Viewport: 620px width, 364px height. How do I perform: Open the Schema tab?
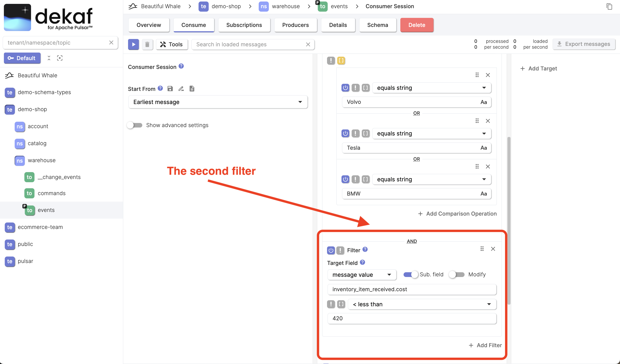(x=377, y=25)
